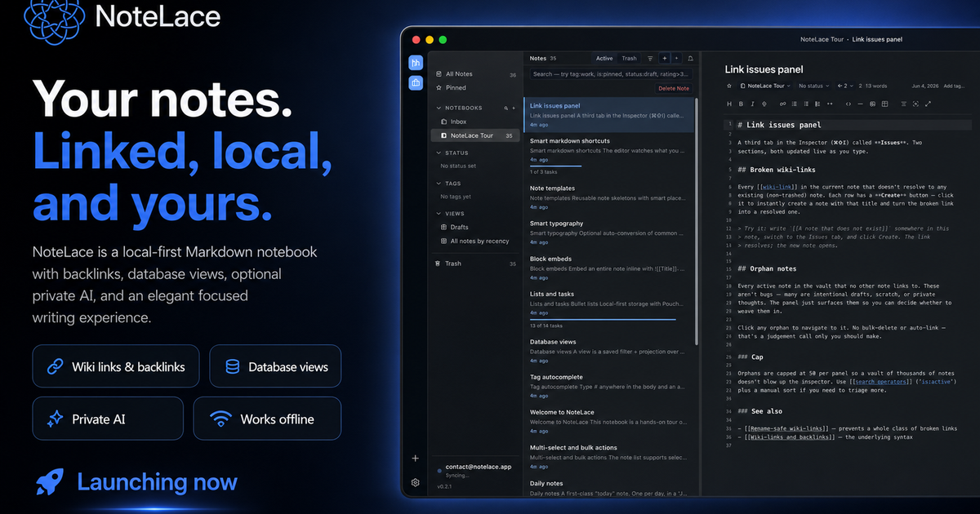Expand editor to fullscreen with arrows icon
The image size is (980, 514).
(928, 104)
